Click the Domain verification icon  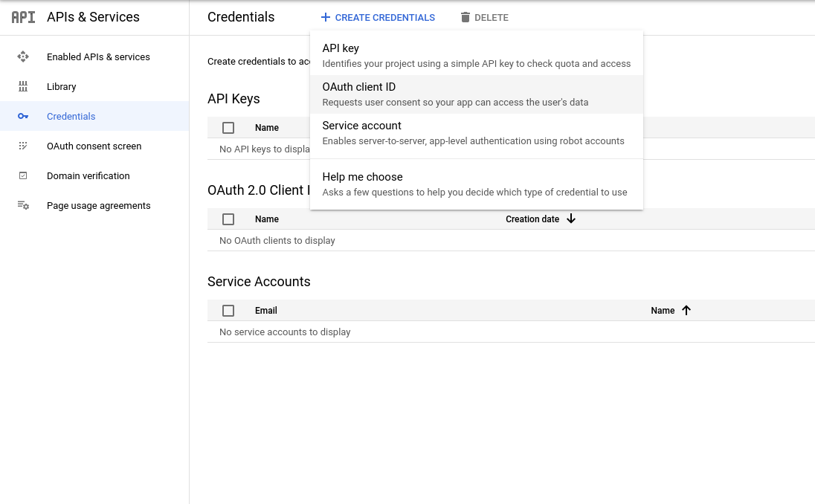coord(23,175)
